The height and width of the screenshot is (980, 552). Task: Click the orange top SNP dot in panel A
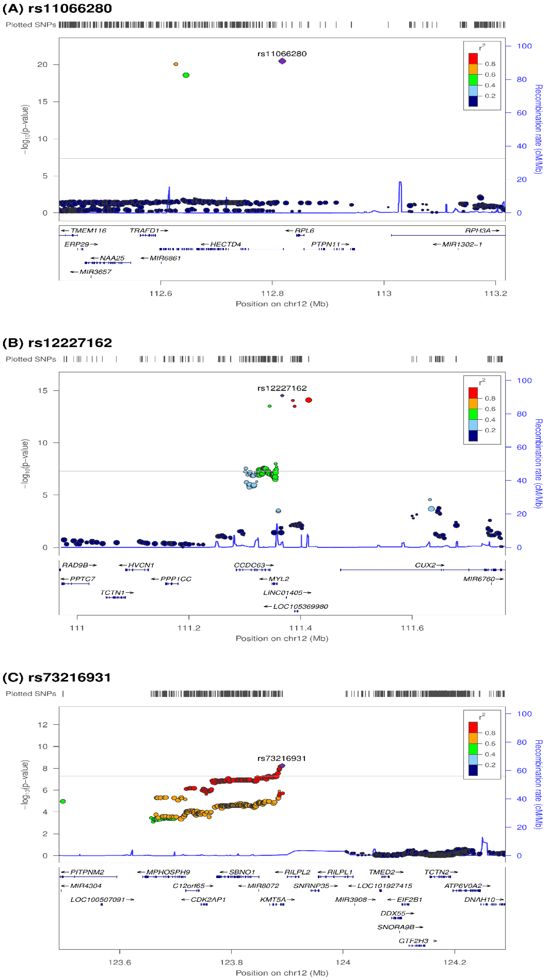pos(176,65)
